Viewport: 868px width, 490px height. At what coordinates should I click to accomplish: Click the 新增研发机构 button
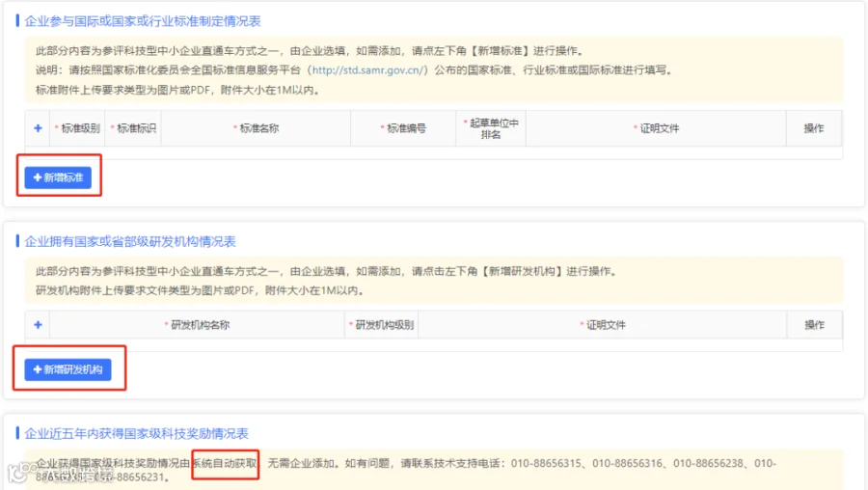point(68,369)
